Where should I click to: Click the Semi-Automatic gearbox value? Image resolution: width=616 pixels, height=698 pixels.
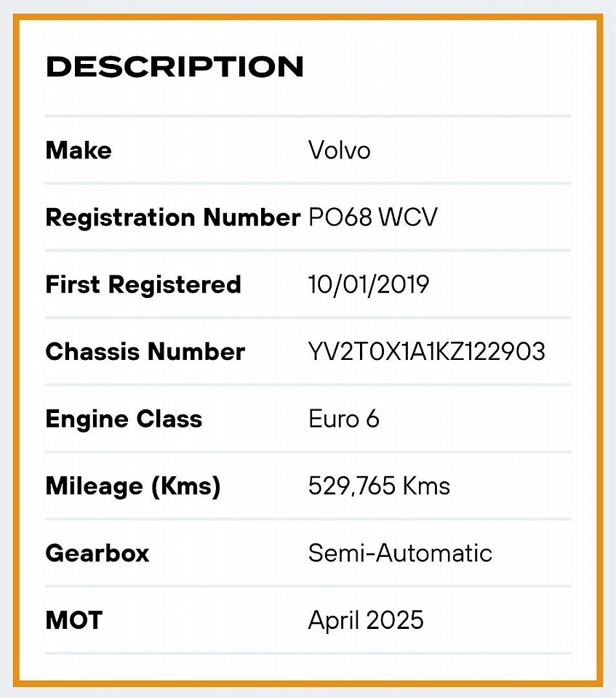click(400, 553)
